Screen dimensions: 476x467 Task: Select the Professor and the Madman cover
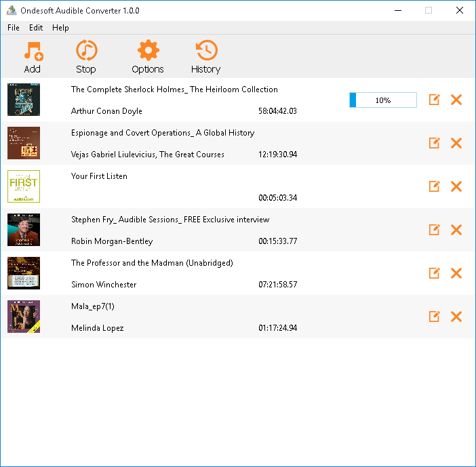[24, 273]
